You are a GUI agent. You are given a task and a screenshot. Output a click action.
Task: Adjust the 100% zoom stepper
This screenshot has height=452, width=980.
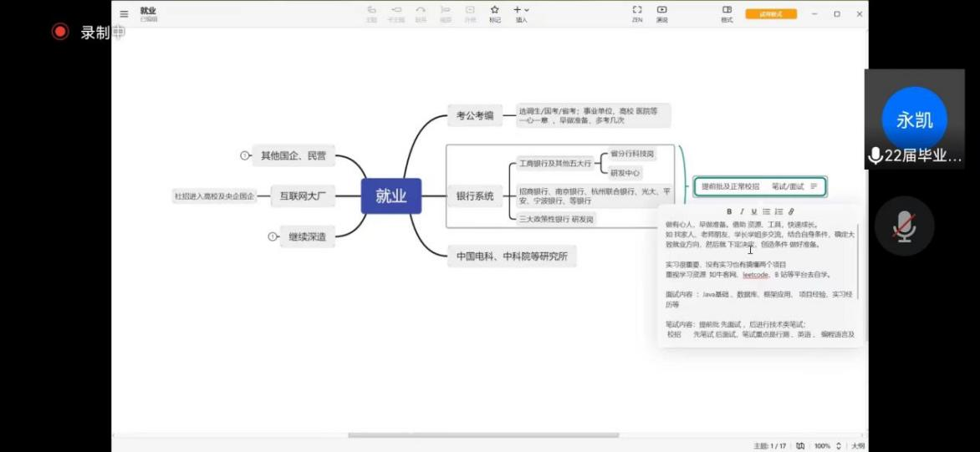tap(839, 446)
